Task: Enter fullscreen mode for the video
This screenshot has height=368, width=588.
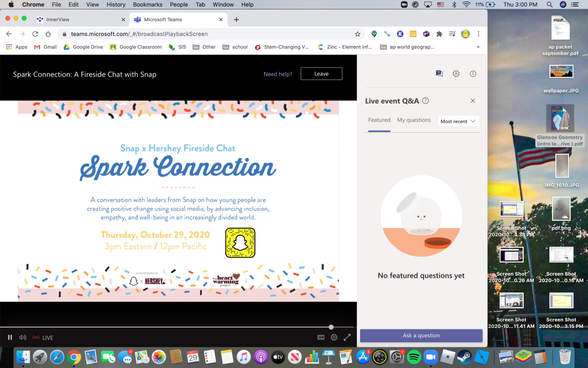Action: 347,337
